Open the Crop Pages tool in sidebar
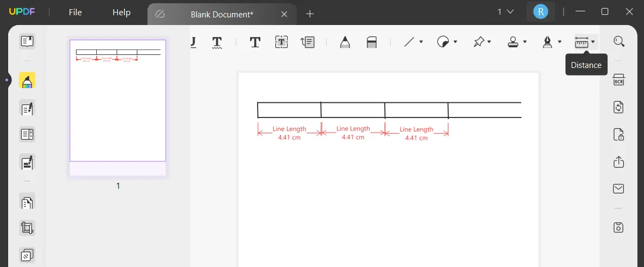The width and height of the screenshot is (644, 267). click(27, 227)
